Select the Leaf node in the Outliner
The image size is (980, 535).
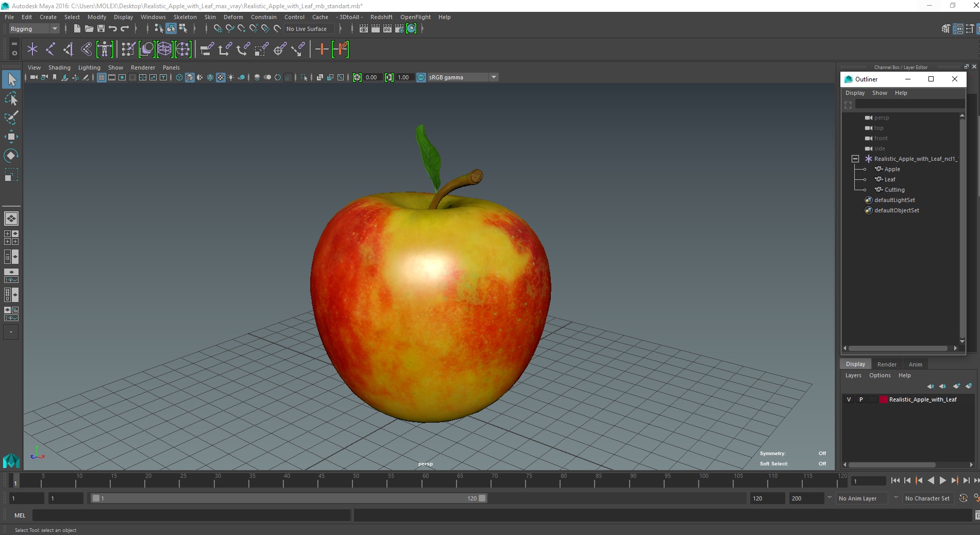[x=890, y=179]
